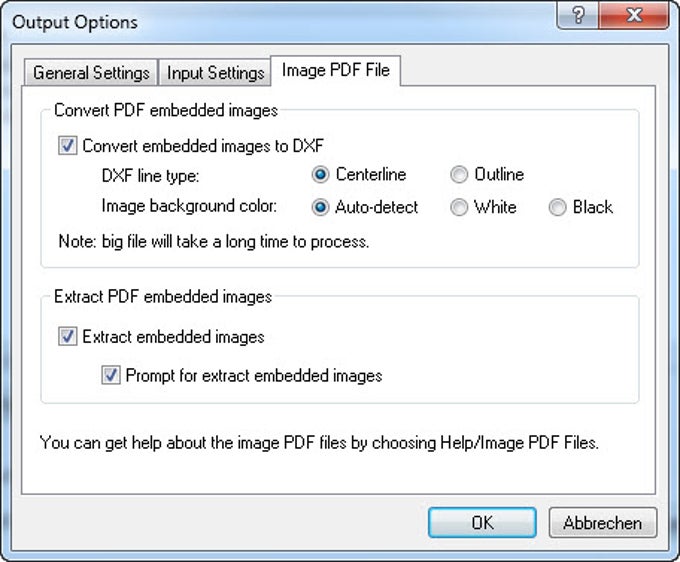Choose White image background color
The image size is (680, 562).
pos(459,208)
